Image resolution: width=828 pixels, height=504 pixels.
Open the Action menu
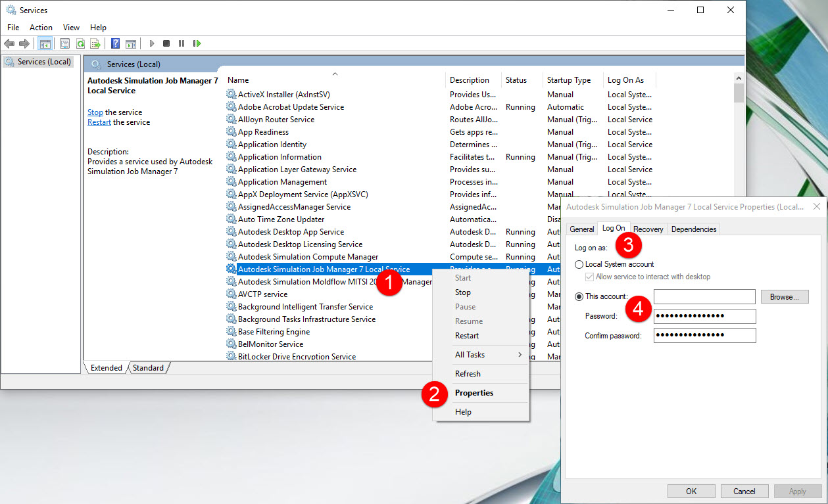41,27
